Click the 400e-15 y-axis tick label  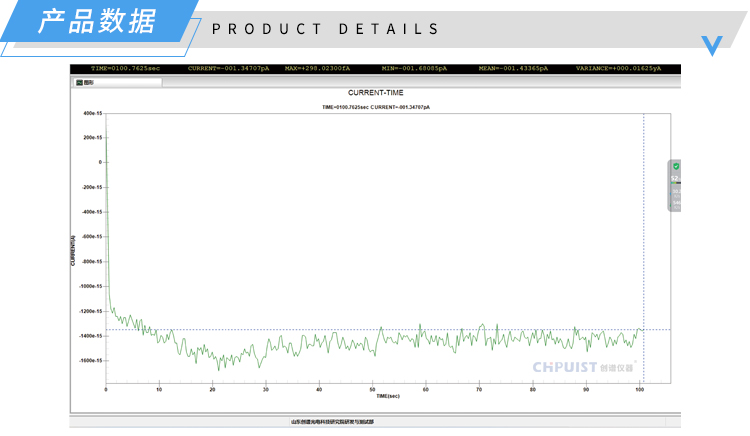pos(93,113)
